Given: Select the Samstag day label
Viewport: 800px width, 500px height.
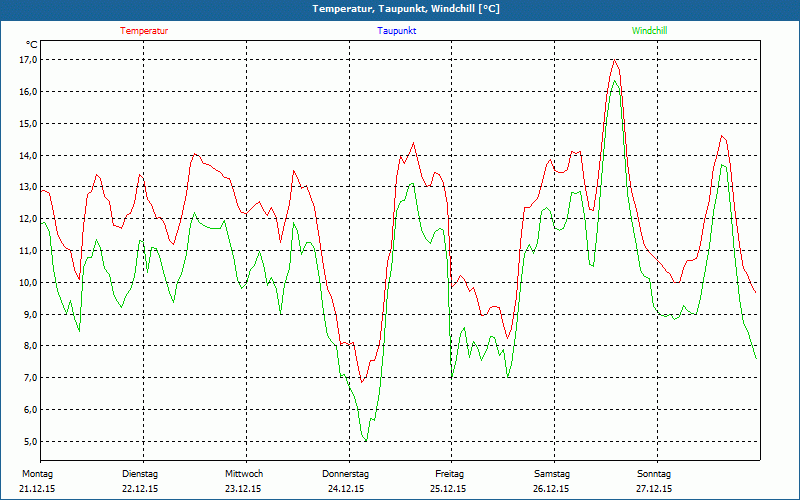Looking at the screenshot, I should pyautogui.click(x=552, y=474).
